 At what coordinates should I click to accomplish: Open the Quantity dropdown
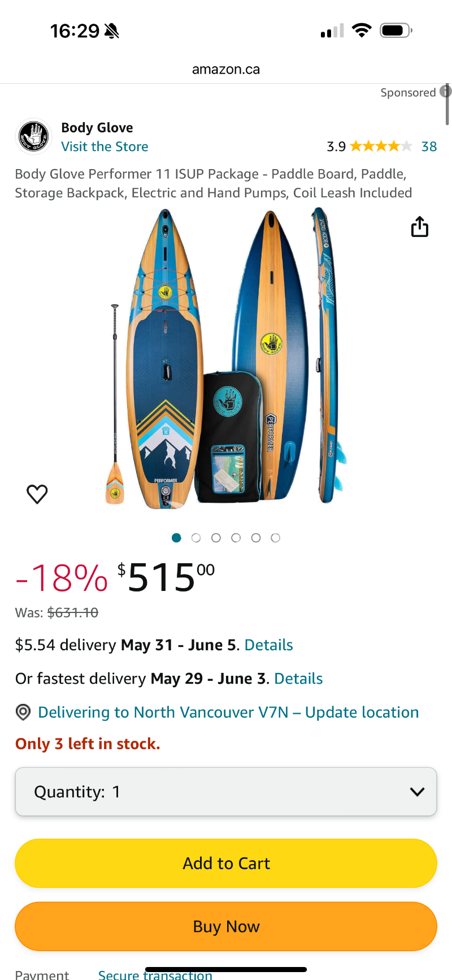coord(226,791)
